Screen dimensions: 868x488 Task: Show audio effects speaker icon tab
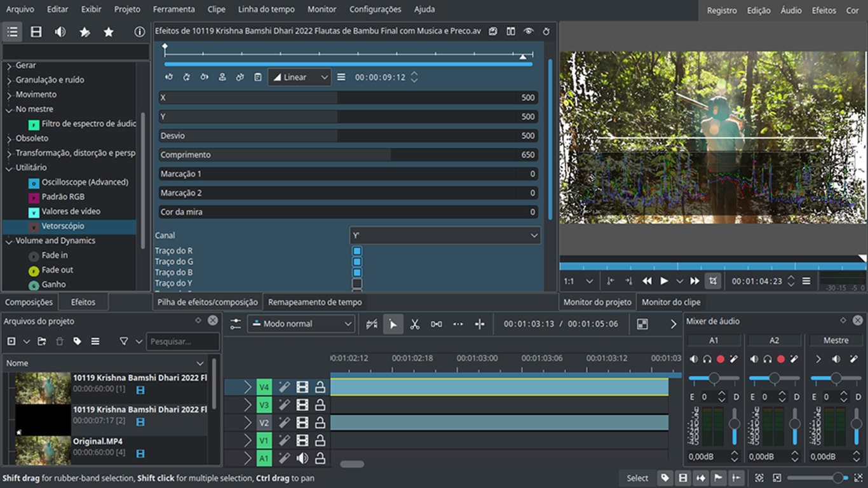[60, 32]
